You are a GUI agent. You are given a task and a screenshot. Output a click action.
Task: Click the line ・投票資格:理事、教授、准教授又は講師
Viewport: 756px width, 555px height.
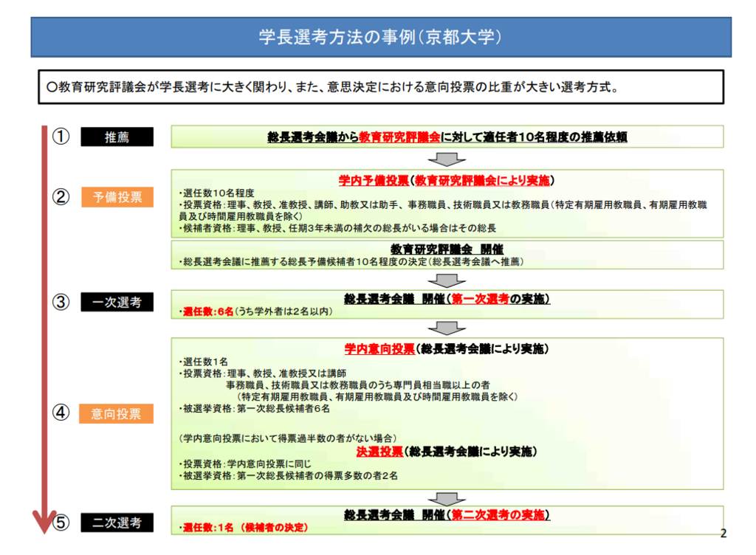263,373
